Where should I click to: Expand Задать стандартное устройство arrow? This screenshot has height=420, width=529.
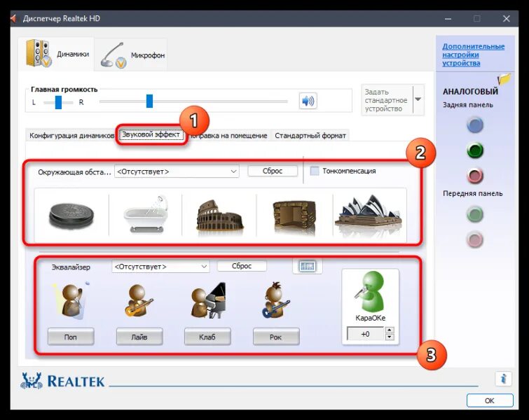[418, 99]
